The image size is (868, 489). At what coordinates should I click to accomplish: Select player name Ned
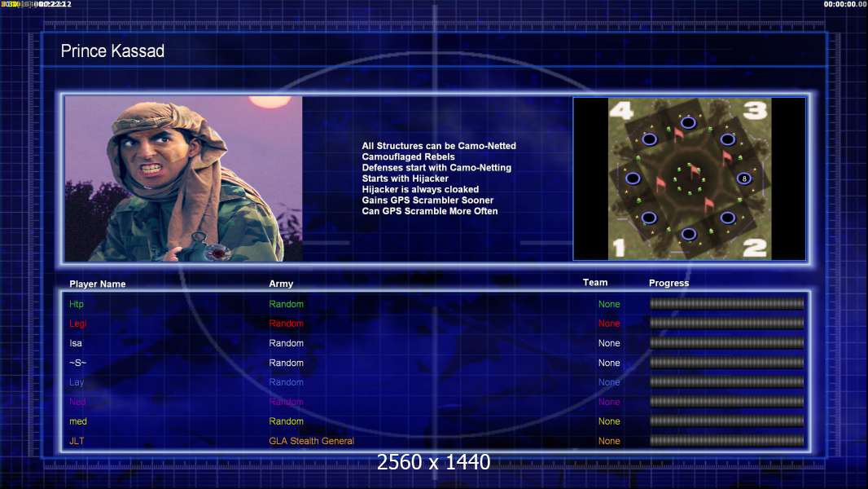77,402
